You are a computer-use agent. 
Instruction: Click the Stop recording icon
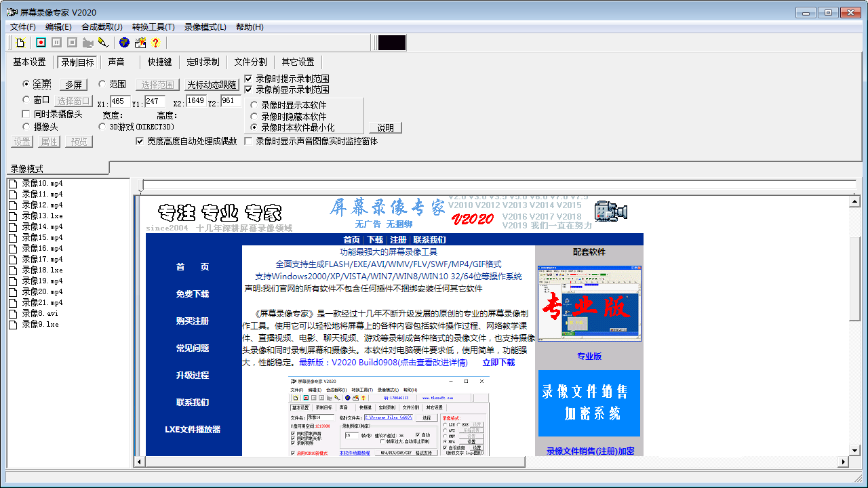coord(72,42)
